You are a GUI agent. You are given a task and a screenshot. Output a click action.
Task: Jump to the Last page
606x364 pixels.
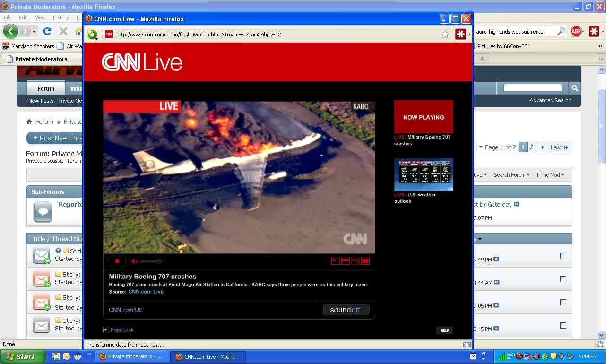[560, 147]
